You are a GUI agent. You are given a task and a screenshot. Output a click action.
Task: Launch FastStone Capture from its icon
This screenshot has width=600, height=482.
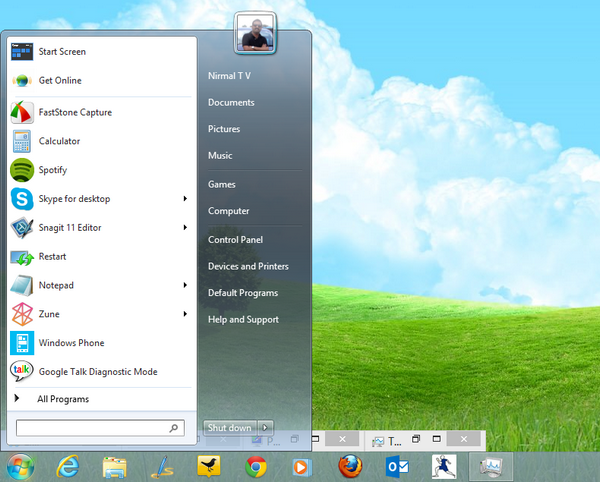[22, 112]
